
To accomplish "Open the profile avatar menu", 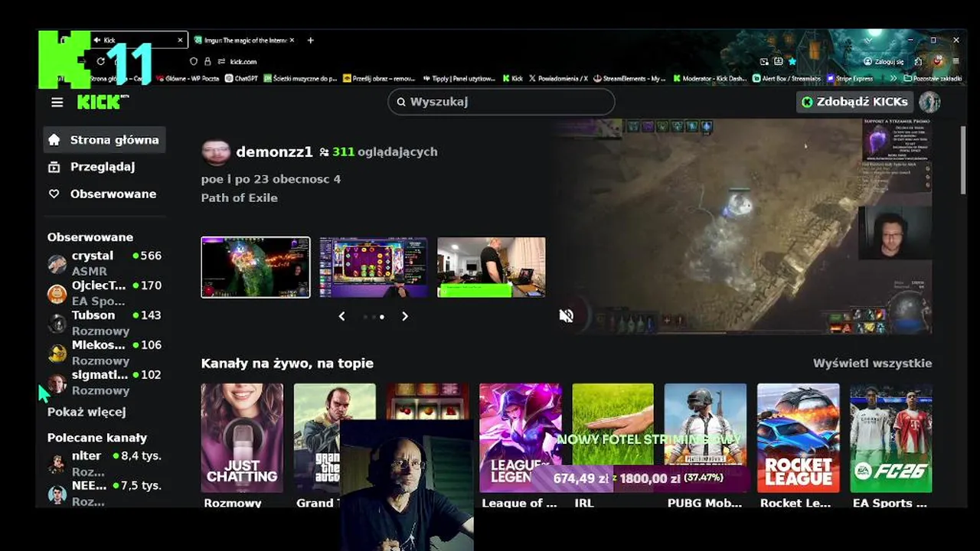I will pyautogui.click(x=929, y=102).
